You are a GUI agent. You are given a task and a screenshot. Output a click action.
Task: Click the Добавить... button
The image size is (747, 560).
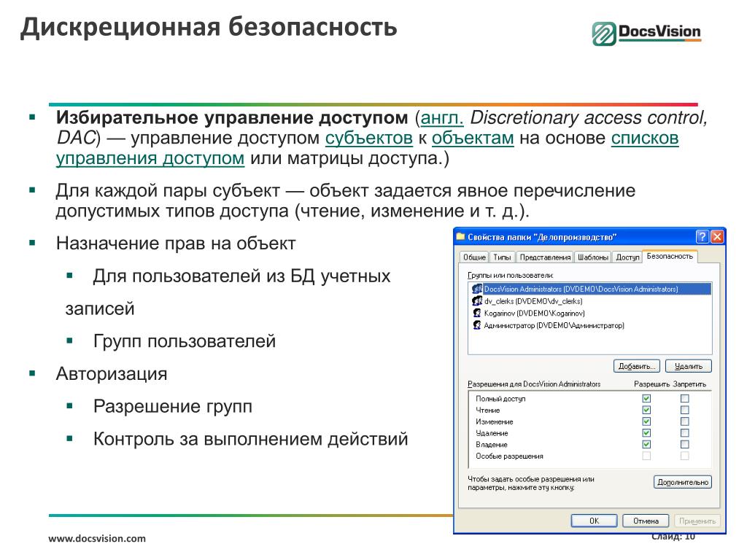636,366
